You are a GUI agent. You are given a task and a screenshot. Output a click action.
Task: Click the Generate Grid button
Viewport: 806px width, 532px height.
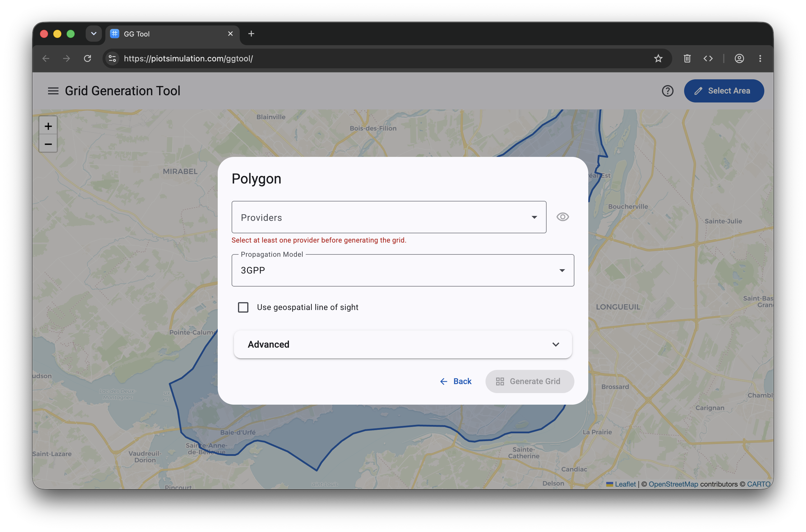[x=530, y=381]
